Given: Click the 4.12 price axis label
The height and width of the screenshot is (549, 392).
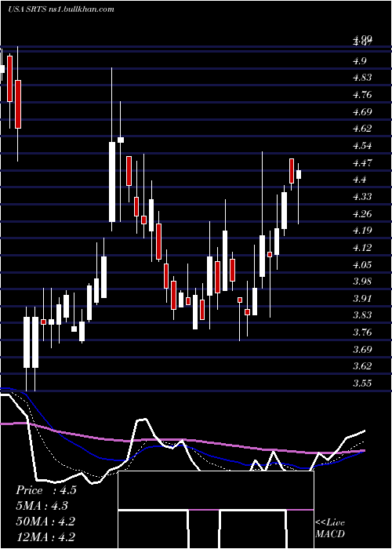Looking at the screenshot, I should 362,248.
